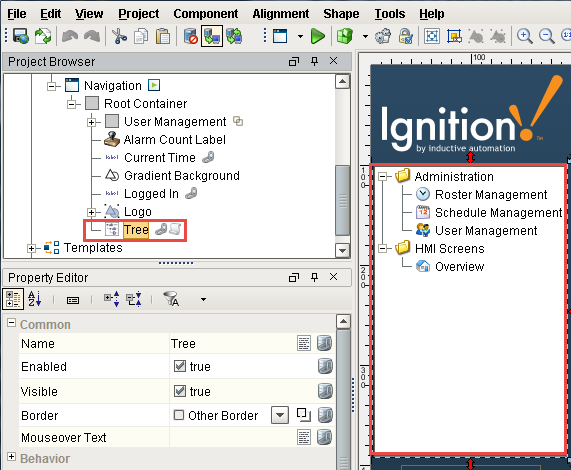This screenshot has height=470, width=571.
Task: Click the Name property value field
Action: point(233,343)
